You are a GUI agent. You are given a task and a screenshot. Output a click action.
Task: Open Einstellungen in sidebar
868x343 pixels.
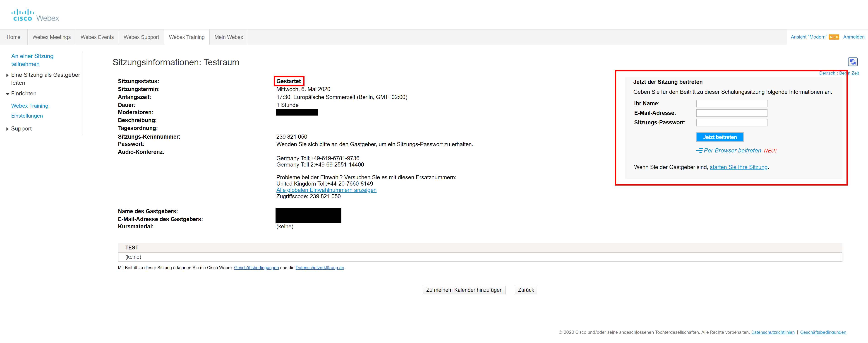[x=27, y=116]
